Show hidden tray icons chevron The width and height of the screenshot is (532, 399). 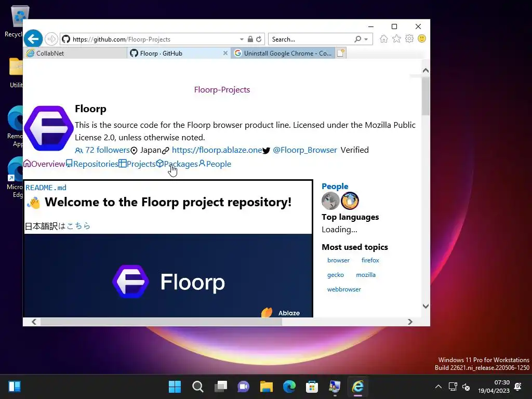(438, 387)
